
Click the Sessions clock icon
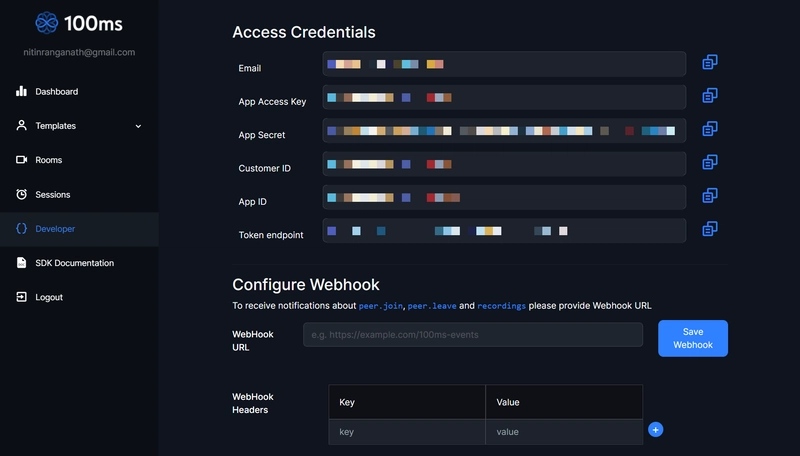[x=21, y=194]
